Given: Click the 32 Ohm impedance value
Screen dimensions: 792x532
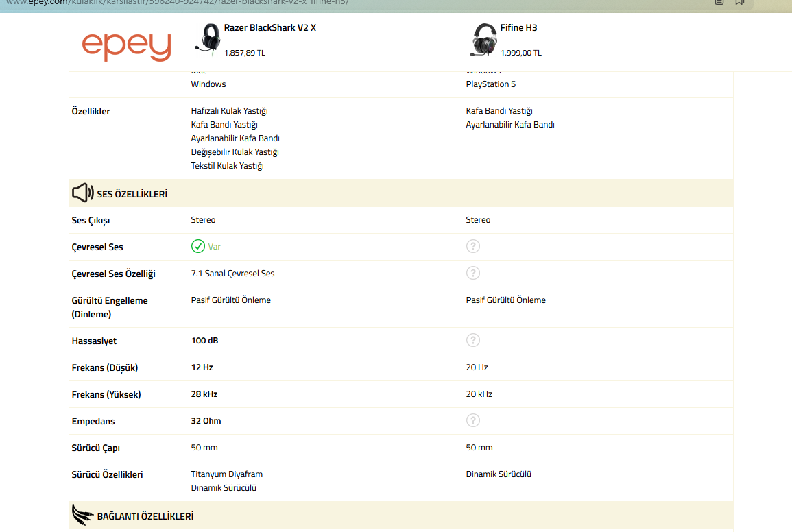Looking at the screenshot, I should 206,421.
